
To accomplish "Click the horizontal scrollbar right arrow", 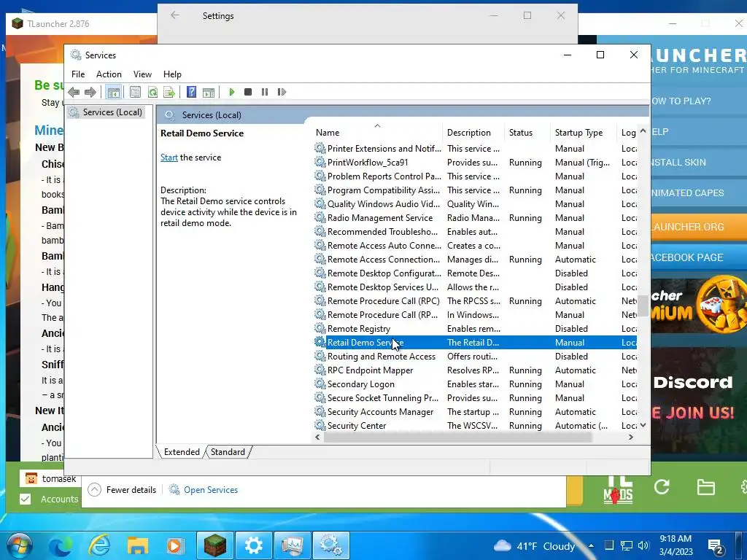I will 631,437.
